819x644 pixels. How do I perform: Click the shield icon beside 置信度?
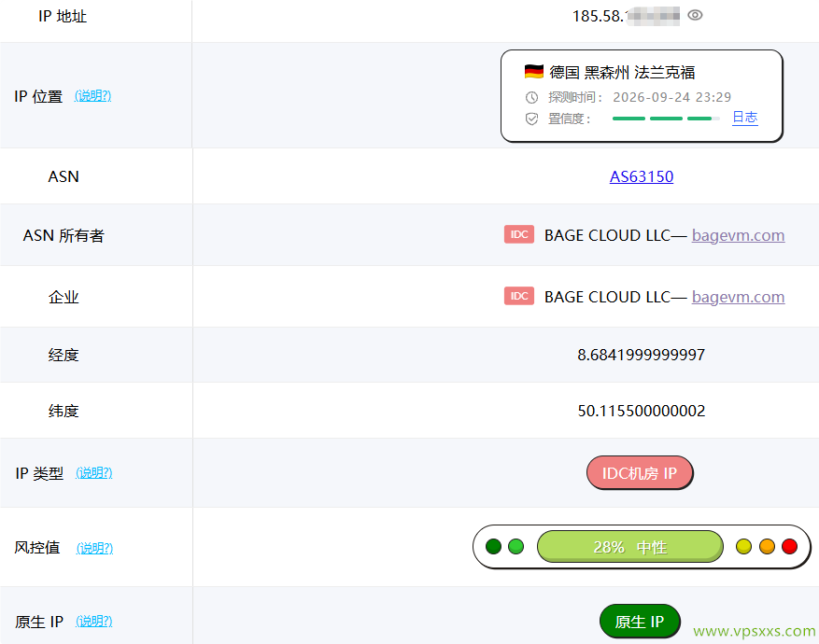click(531, 119)
